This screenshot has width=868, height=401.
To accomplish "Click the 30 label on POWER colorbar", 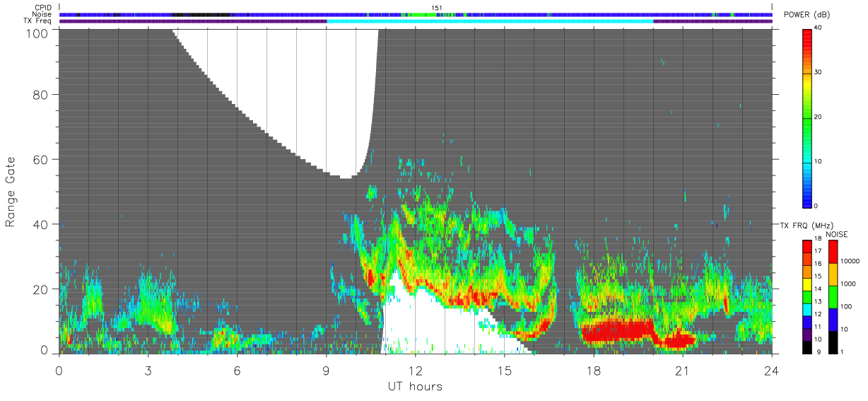I will 817,72.
